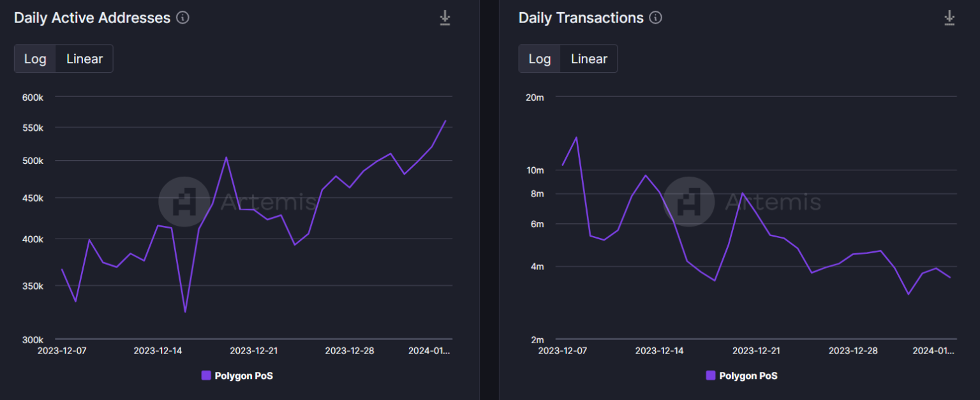980x400 pixels.
Task: Click info icon beside Daily Transactions
Action: tap(655, 18)
